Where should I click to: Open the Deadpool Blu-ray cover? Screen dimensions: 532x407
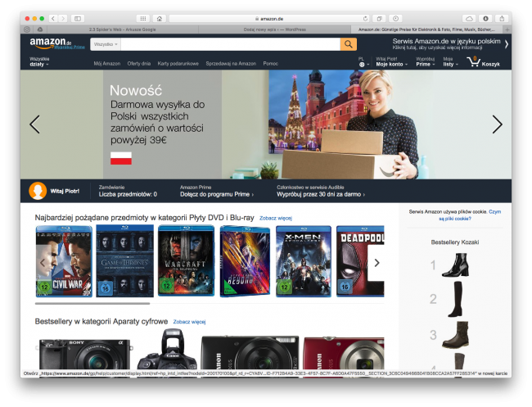(360, 261)
